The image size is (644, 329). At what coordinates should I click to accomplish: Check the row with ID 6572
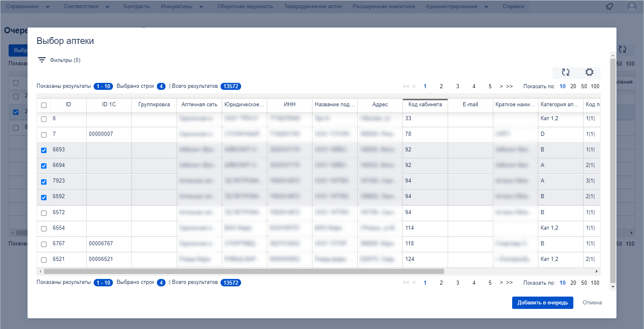44,213
